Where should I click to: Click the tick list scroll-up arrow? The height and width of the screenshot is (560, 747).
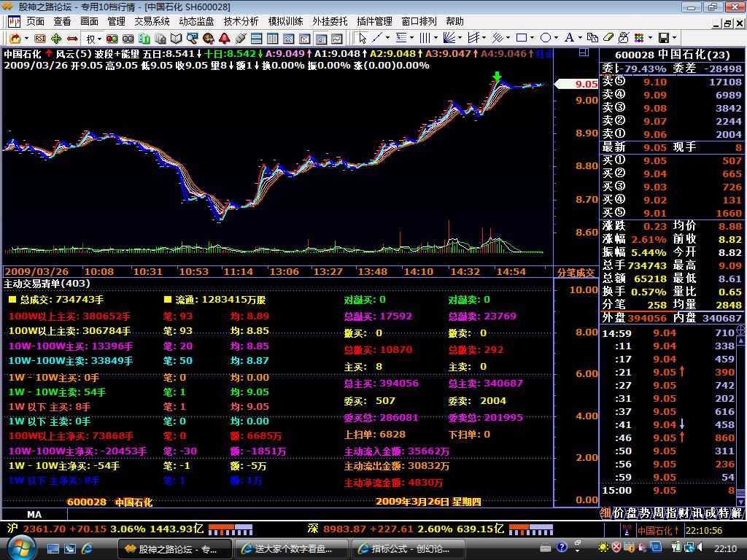pos(740,341)
